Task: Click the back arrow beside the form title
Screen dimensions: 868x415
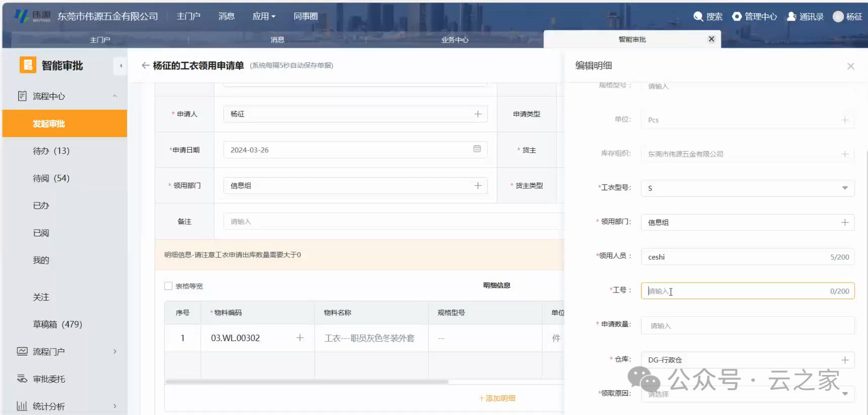Action: 145,65
